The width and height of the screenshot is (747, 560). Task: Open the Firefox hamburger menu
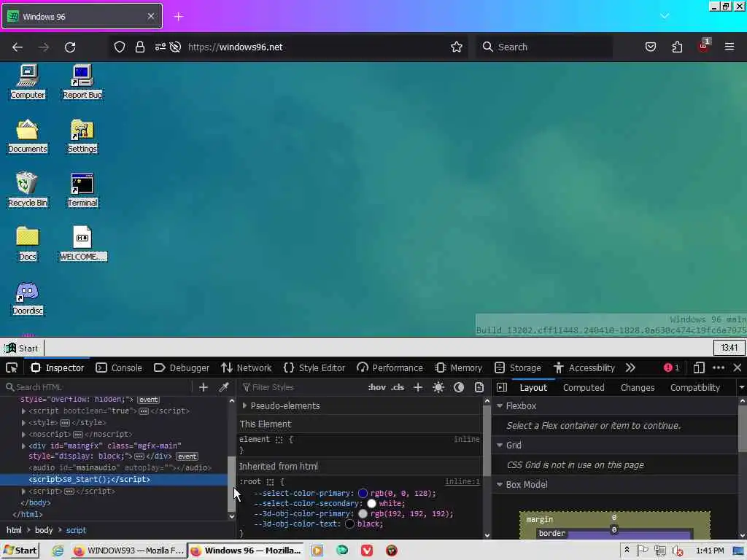pyautogui.click(x=729, y=47)
